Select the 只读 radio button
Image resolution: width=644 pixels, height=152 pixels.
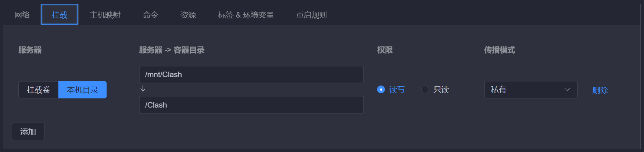[425, 90]
